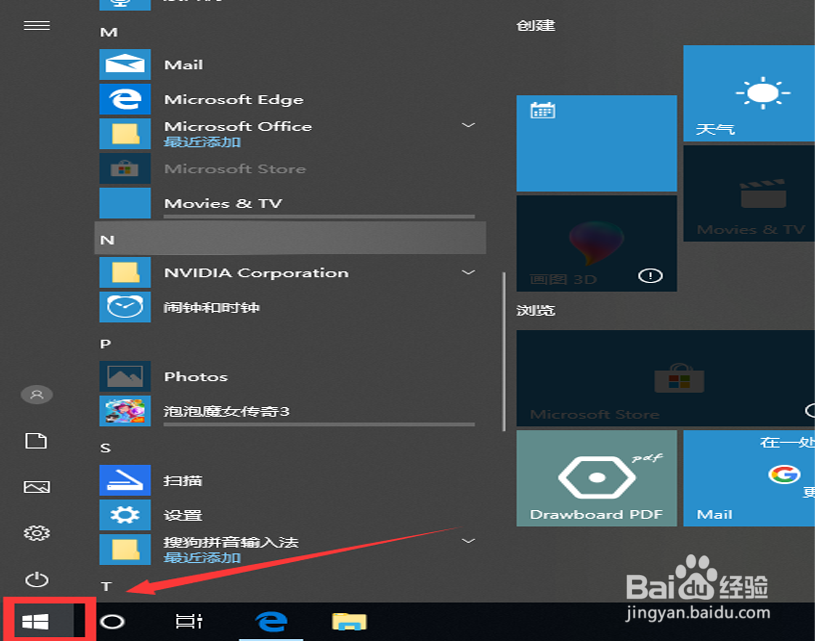The image size is (815, 641).
Task: Open the Mail app in list
Action: click(x=288, y=64)
